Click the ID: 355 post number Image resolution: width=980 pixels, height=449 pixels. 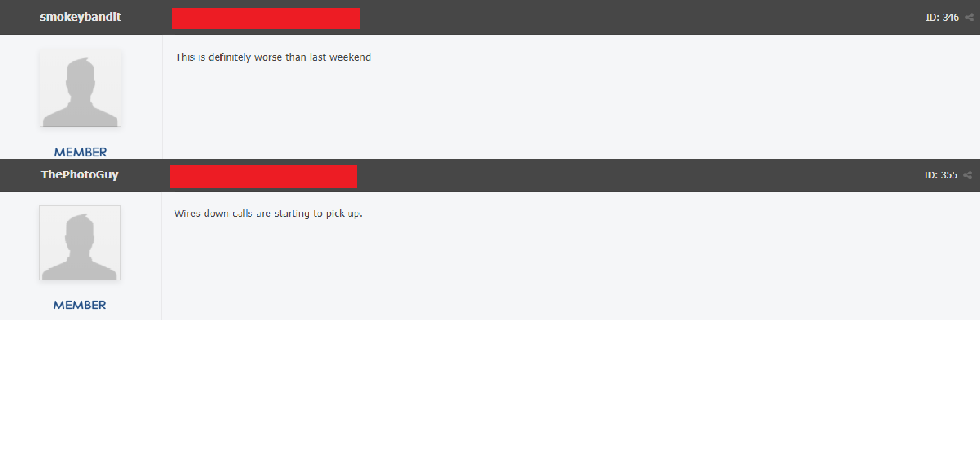pyautogui.click(x=941, y=175)
